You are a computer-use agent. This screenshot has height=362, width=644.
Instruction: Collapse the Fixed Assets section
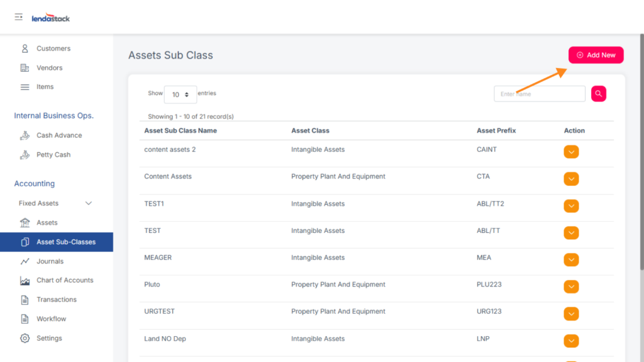pos(88,203)
